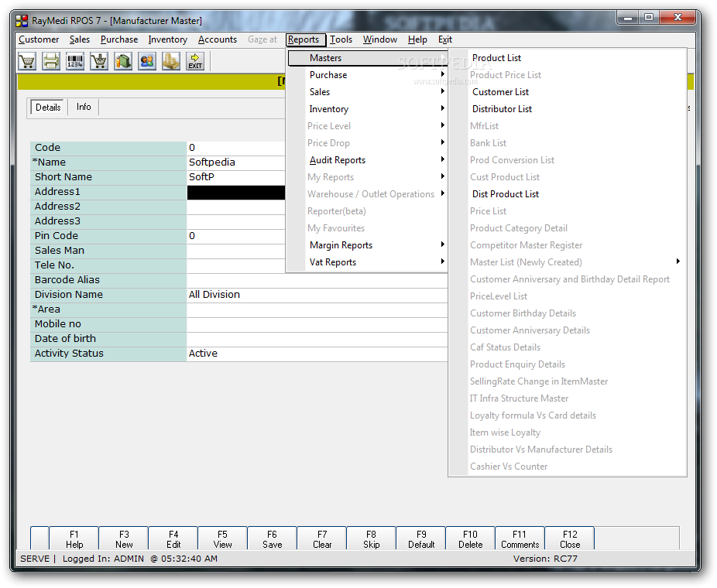Click F4 Edit function button
717x588 pixels.
point(173,539)
